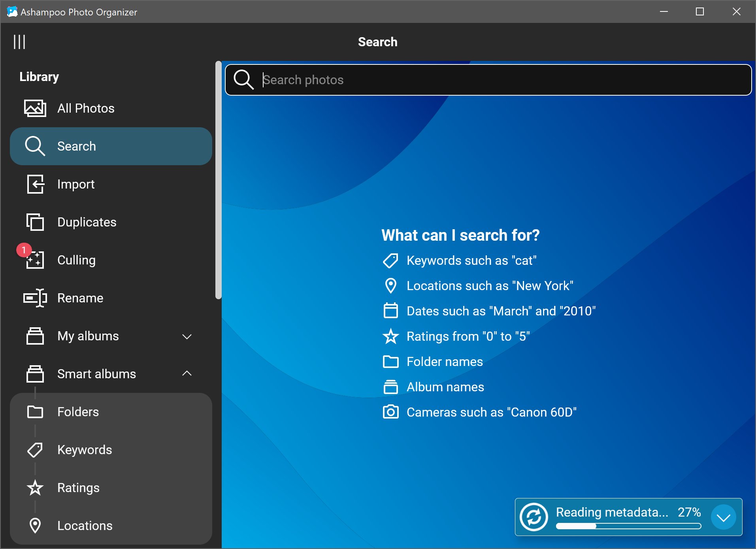Screen dimensions: 756x549
Task: Open the Culling section
Action: pos(111,260)
